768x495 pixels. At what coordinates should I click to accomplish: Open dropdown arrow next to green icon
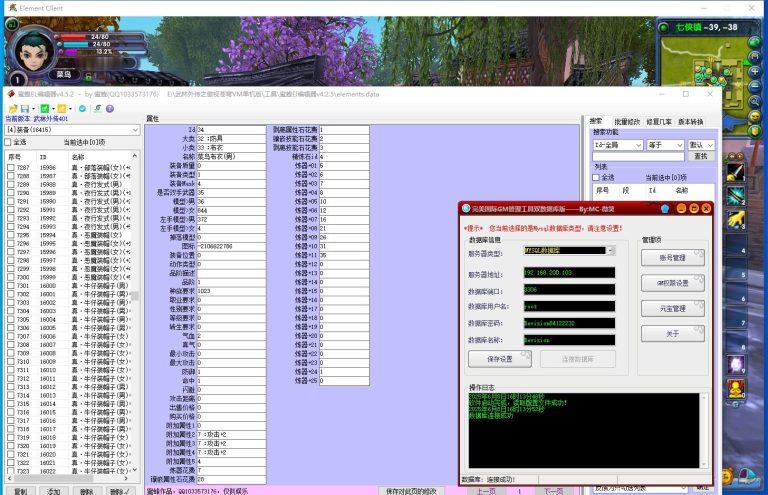pyautogui.click(x=53, y=109)
